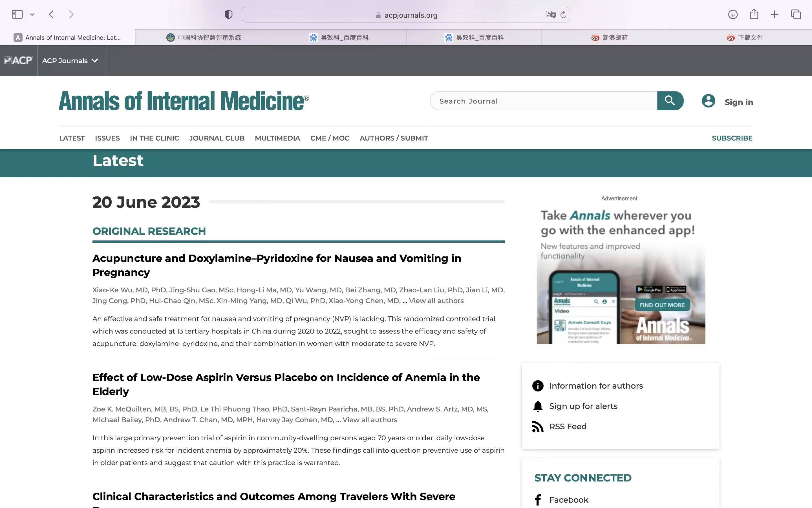Show downloads with the download icon
Viewport: 812px width, 508px height.
(x=733, y=14)
